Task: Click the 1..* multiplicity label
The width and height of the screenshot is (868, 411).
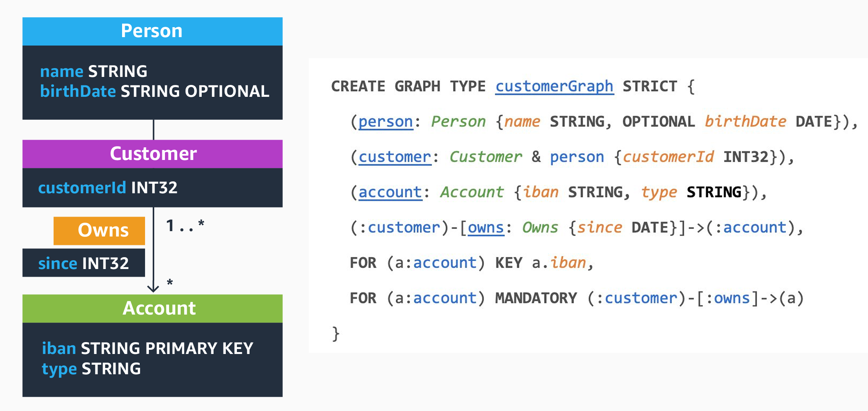Action: pyautogui.click(x=185, y=226)
